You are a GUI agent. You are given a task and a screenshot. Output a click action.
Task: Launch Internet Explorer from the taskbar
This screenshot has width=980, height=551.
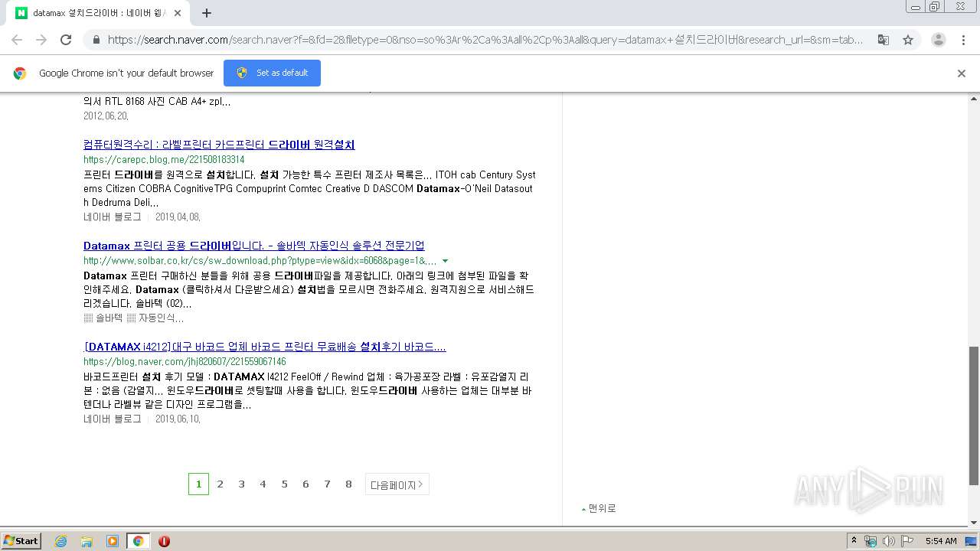click(x=61, y=541)
